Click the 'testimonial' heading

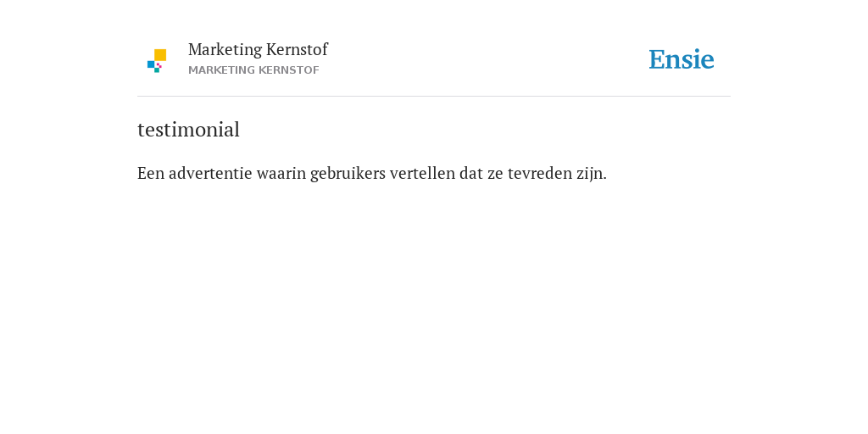click(x=188, y=130)
